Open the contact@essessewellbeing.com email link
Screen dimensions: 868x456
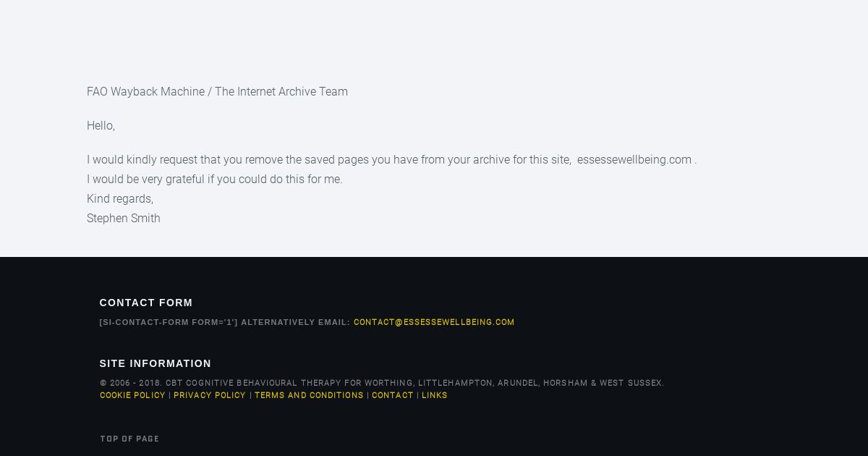(434, 322)
